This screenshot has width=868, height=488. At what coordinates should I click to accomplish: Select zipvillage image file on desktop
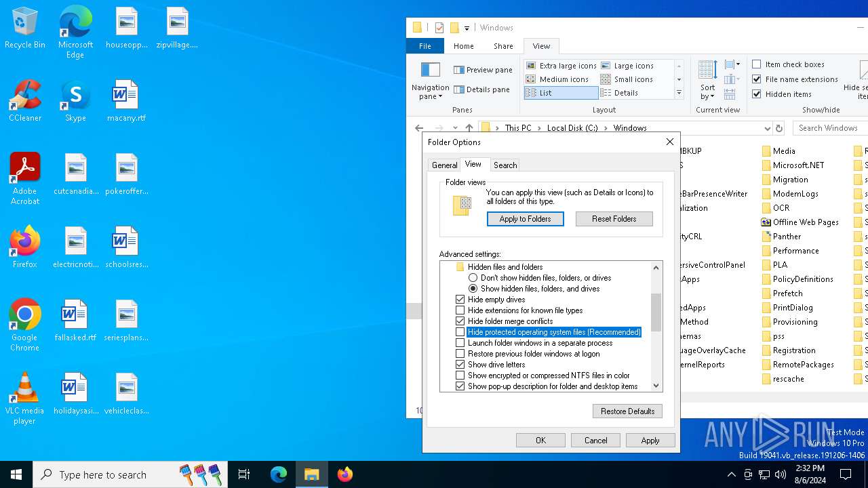177,27
